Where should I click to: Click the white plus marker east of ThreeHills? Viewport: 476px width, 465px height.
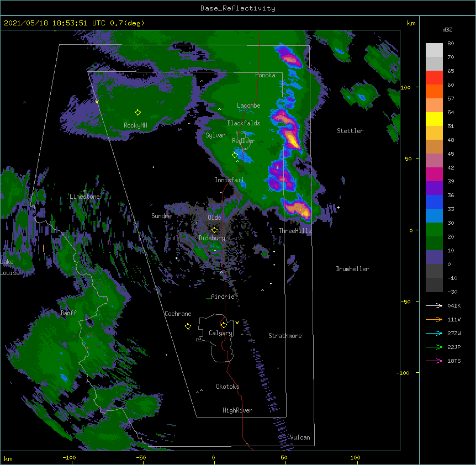[x=338, y=207]
